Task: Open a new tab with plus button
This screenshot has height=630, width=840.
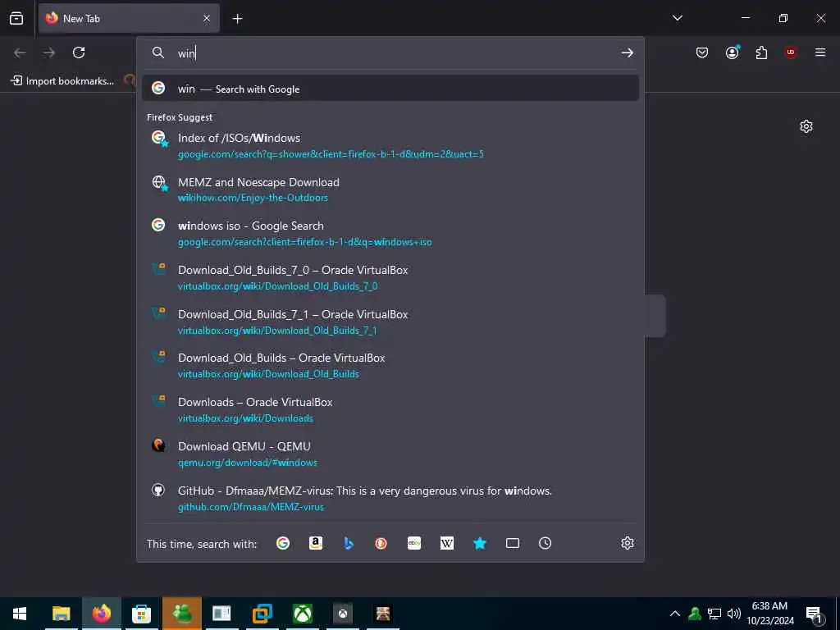Action: click(x=237, y=19)
